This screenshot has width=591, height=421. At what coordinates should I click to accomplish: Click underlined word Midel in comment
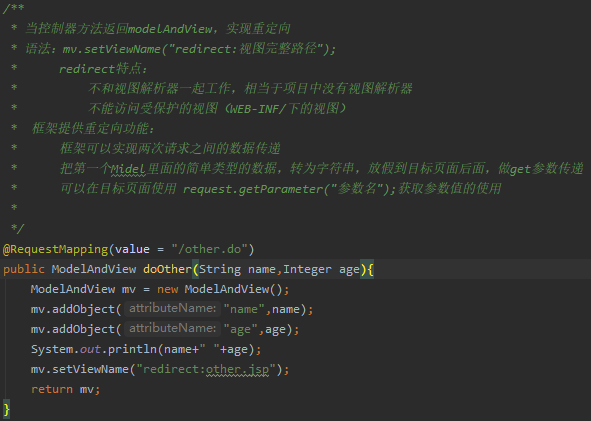coord(128,169)
